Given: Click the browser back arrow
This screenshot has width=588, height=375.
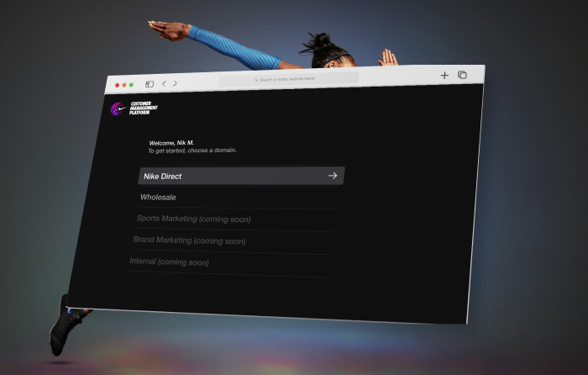Looking at the screenshot, I should tap(164, 83).
